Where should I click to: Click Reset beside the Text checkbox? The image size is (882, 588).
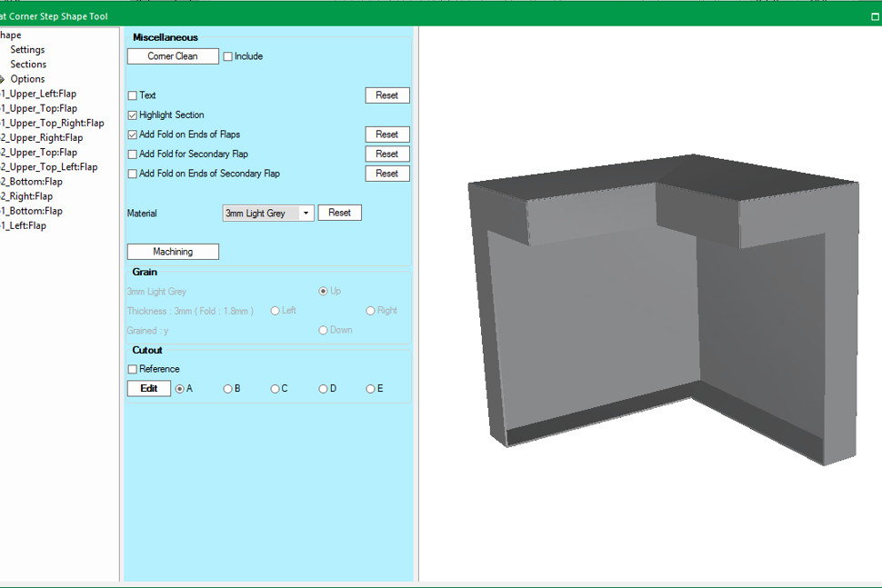pos(387,95)
